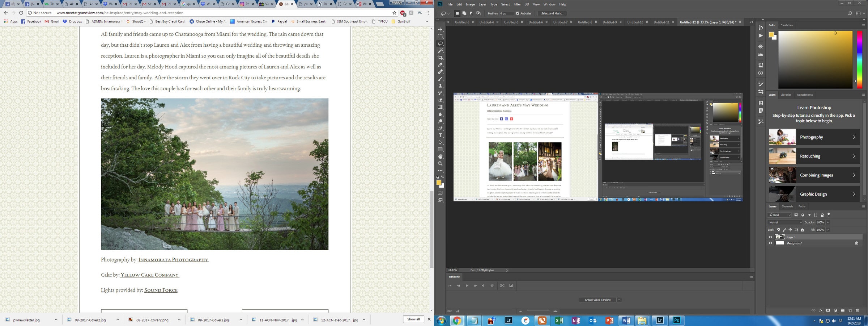Image resolution: width=868 pixels, height=326 pixels.
Task: Open the layer Opacity dropdown arrow
Action: (x=827, y=222)
